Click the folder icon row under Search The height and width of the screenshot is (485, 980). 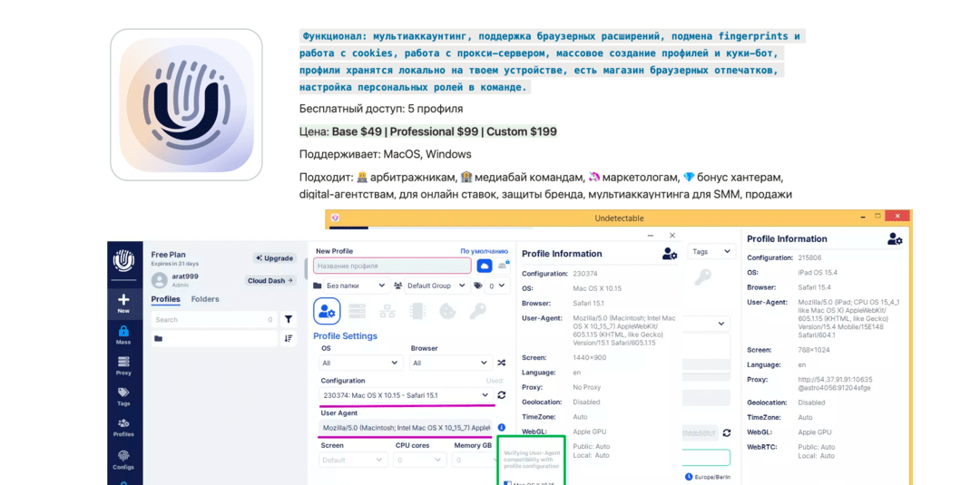pos(214,338)
